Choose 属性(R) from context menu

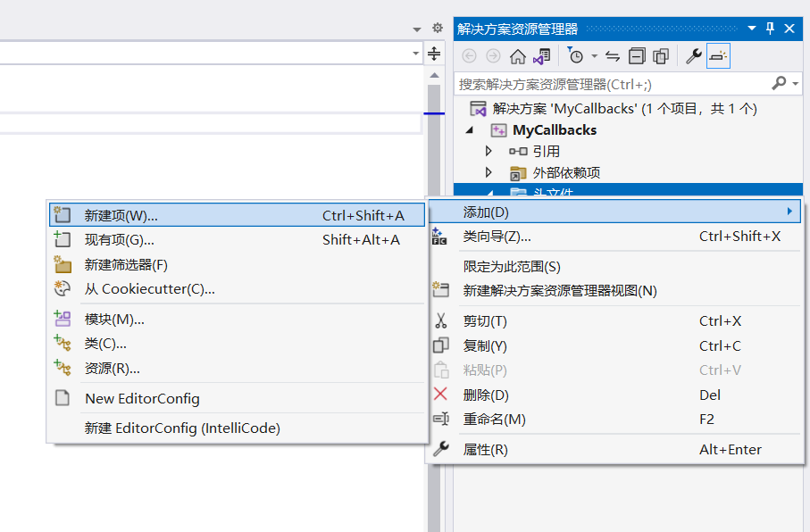click(614, 450)
